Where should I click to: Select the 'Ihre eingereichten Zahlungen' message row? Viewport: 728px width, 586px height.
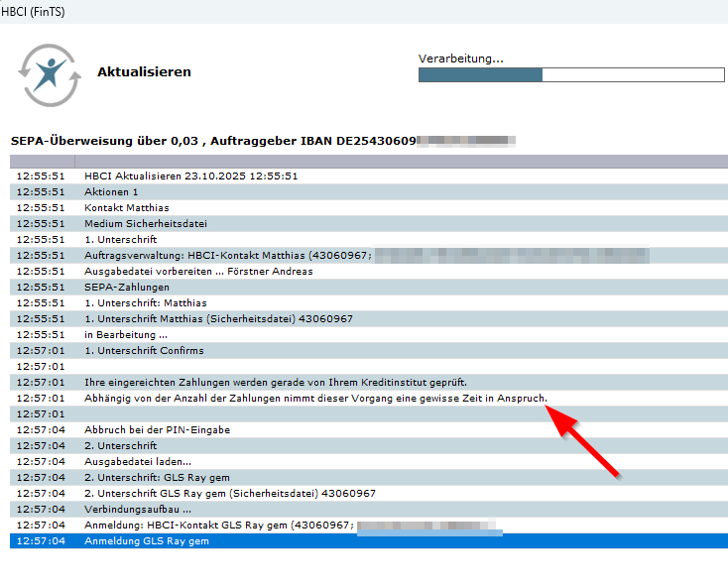coord(275,382)
